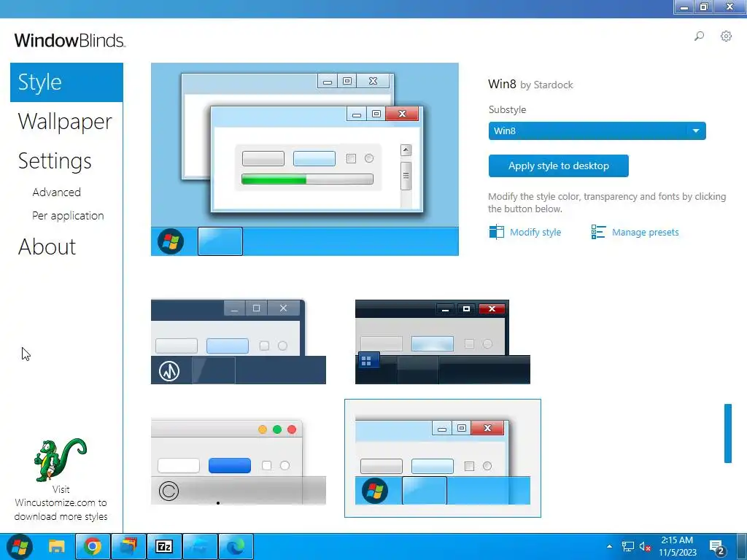Screen dimensions: 747x560
Task: Open the Settings section
Action: (x=55, y=161)
